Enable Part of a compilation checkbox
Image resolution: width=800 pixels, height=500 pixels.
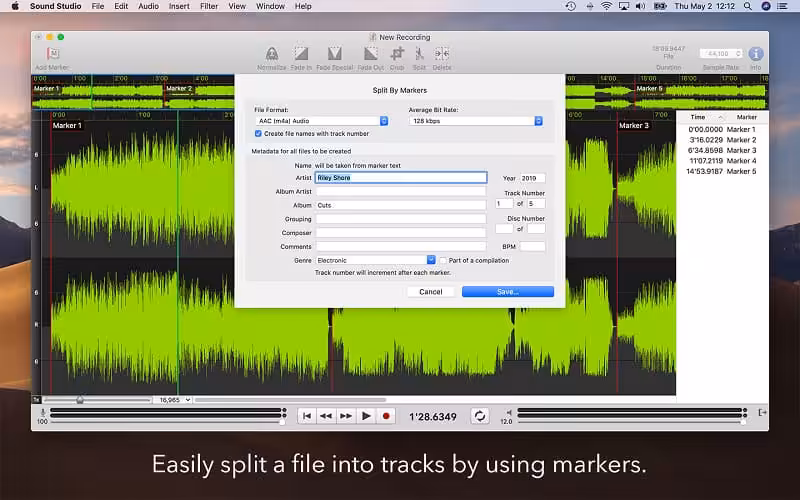coord(443,260)
